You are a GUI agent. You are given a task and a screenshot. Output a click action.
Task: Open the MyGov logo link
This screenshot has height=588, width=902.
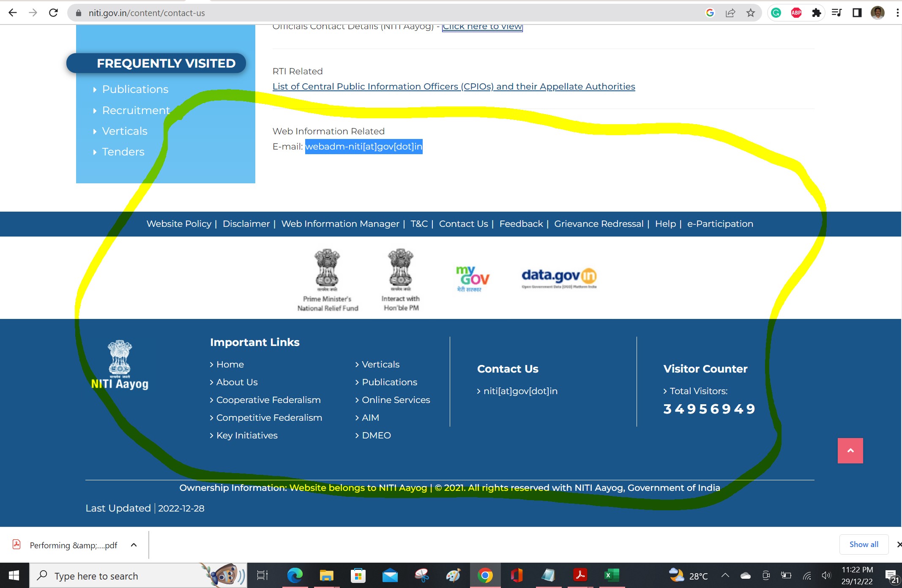[472, 279]
